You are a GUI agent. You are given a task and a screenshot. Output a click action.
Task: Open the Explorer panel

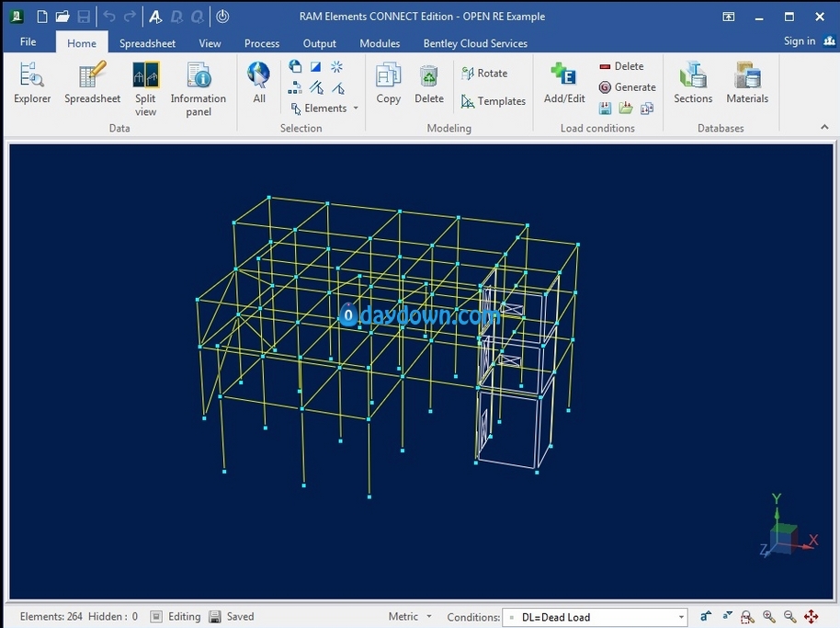click(x=32, y=83)
